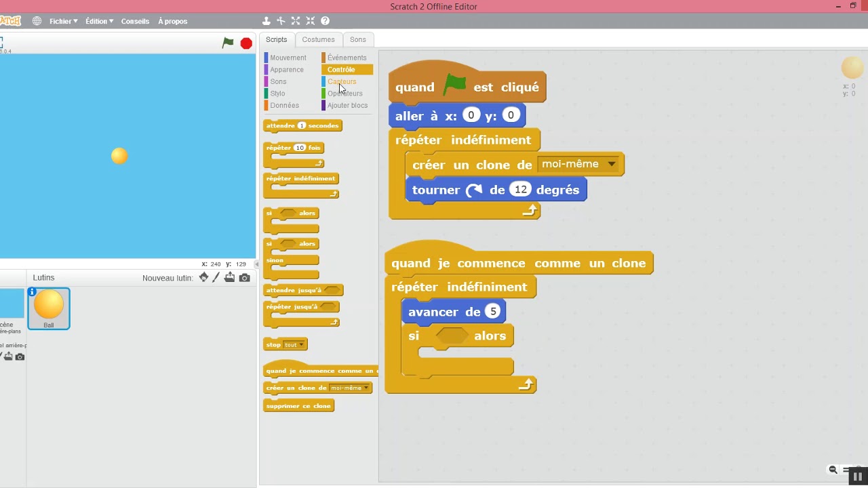Select the Stylo block category
Viewport: 868px width, 488px height.
coord(277,94)
